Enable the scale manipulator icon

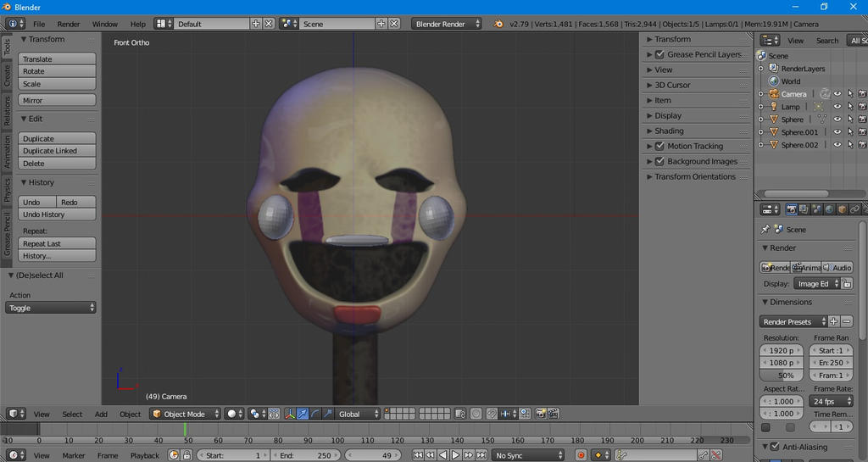pyautogui.click(x=328, y=414)
